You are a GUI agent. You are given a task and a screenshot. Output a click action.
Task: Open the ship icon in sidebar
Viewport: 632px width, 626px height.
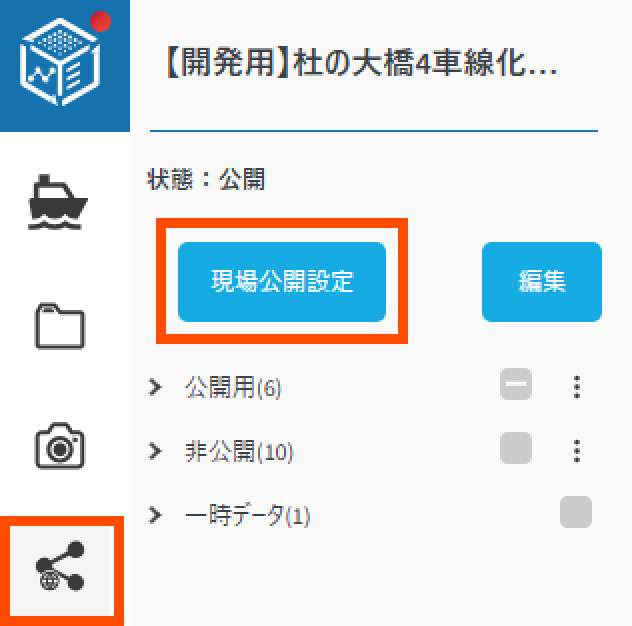[x=58, y=202]
